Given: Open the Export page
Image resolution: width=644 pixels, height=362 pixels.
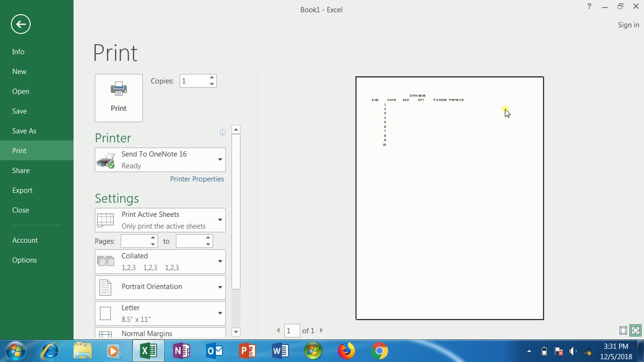Looking at the screenshot, I should (37, 190).
